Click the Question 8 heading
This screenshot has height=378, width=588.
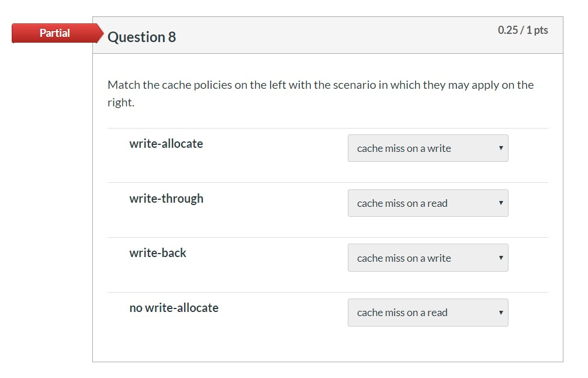141,36
